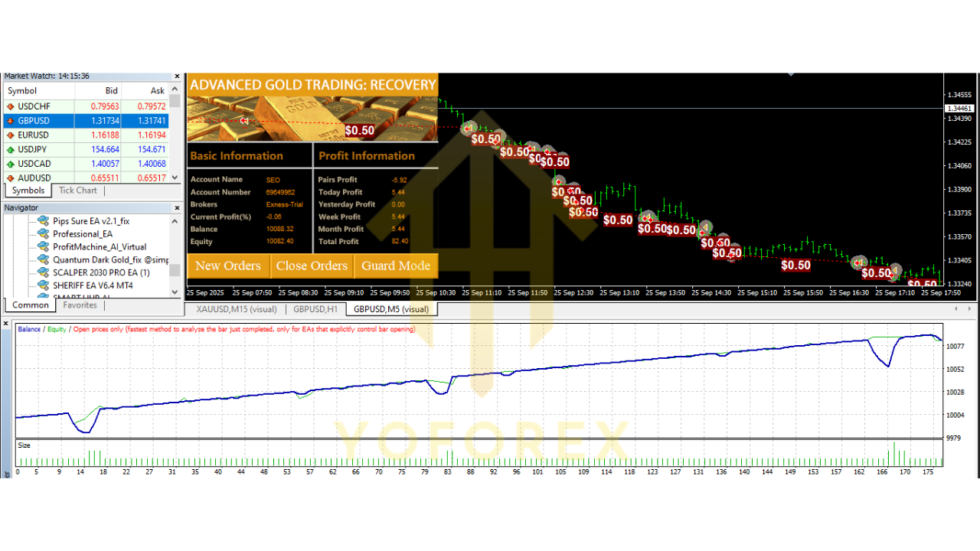Select the Pips Sure EA v2.1_fix advisor icon

43,222
